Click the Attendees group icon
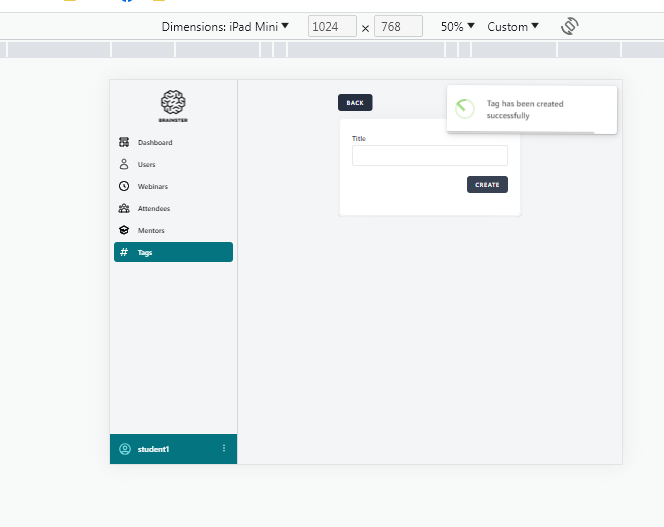 [124, 208]
